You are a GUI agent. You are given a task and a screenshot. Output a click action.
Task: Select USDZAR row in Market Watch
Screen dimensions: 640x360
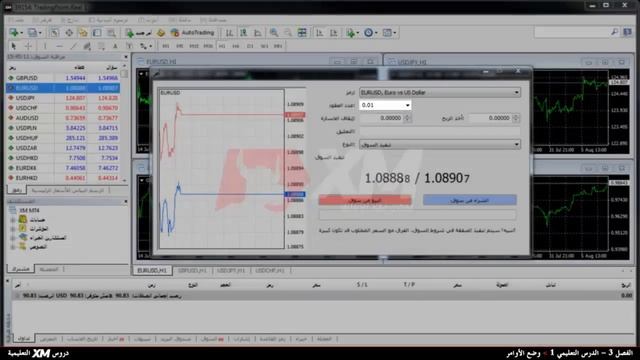click(x=63, y=148)
